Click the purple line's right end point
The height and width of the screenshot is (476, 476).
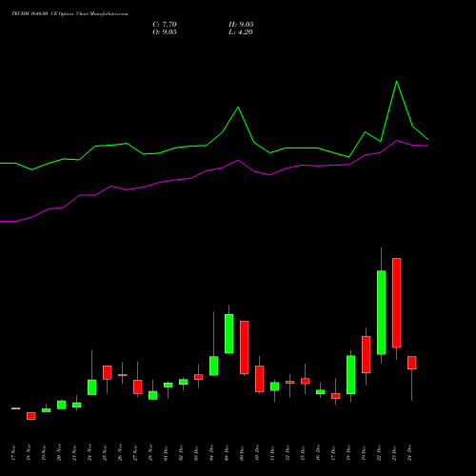click(x=428, y=146)
